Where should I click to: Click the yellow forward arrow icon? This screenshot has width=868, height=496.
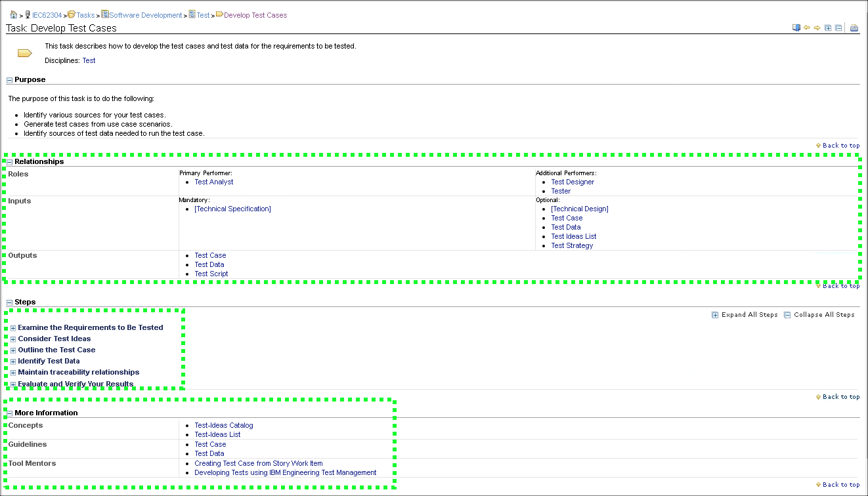(817, 28)
